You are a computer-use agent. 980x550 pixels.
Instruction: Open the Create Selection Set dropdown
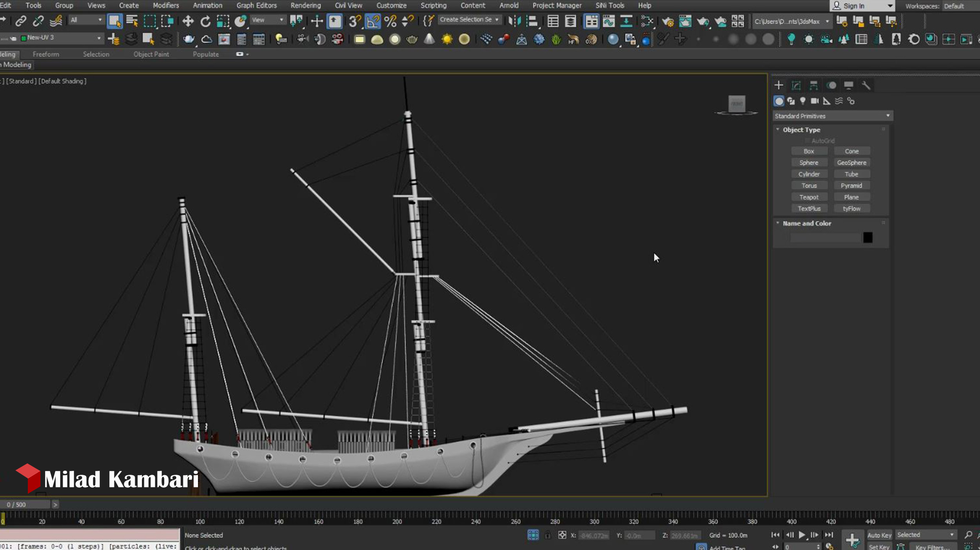pos(469,20)
